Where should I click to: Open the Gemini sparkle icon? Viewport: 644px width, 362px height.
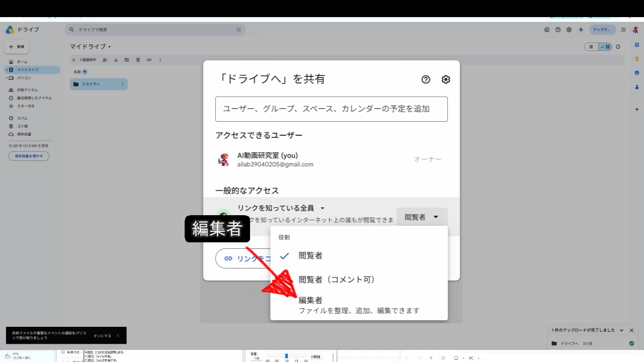tap(581, 30)
